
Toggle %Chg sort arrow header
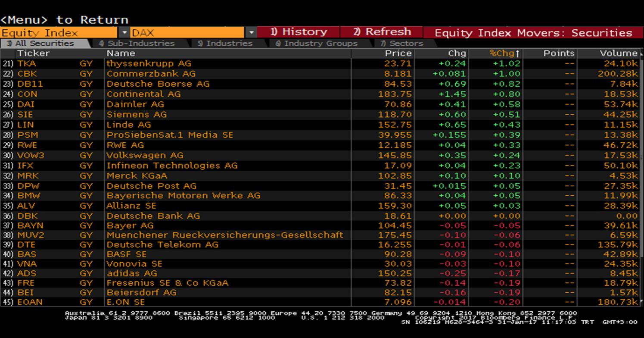click(505, 53)
